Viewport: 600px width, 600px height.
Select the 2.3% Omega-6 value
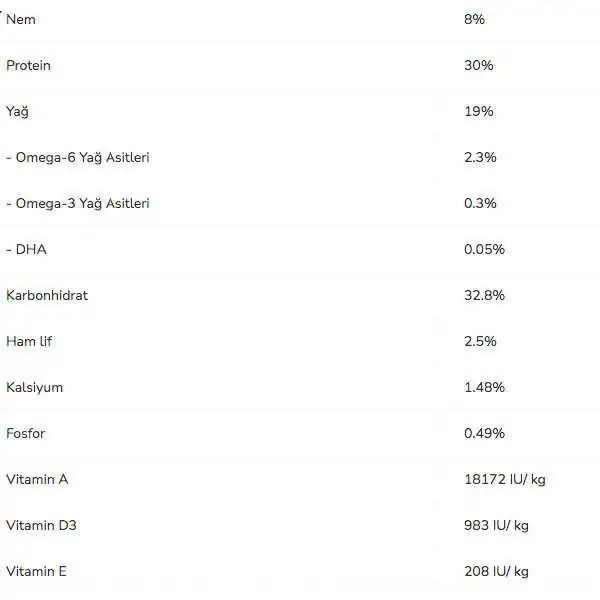point(480,157)
